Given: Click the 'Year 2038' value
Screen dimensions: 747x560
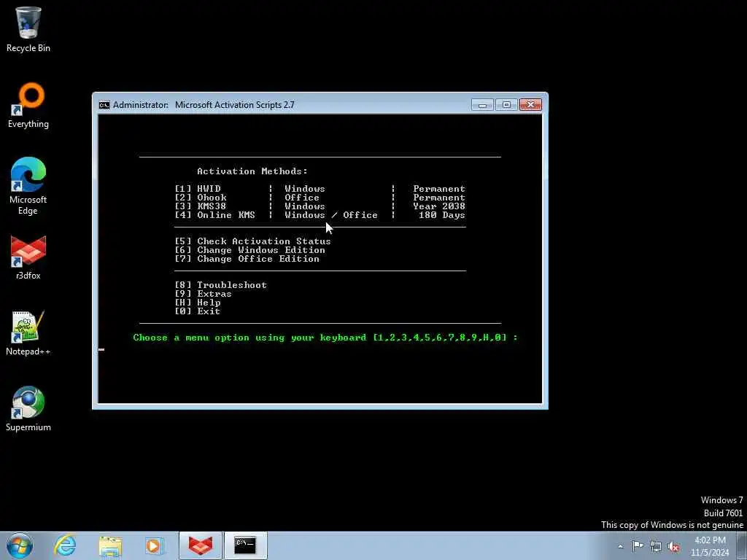Looking at the screenshot, I should point(439,206).
